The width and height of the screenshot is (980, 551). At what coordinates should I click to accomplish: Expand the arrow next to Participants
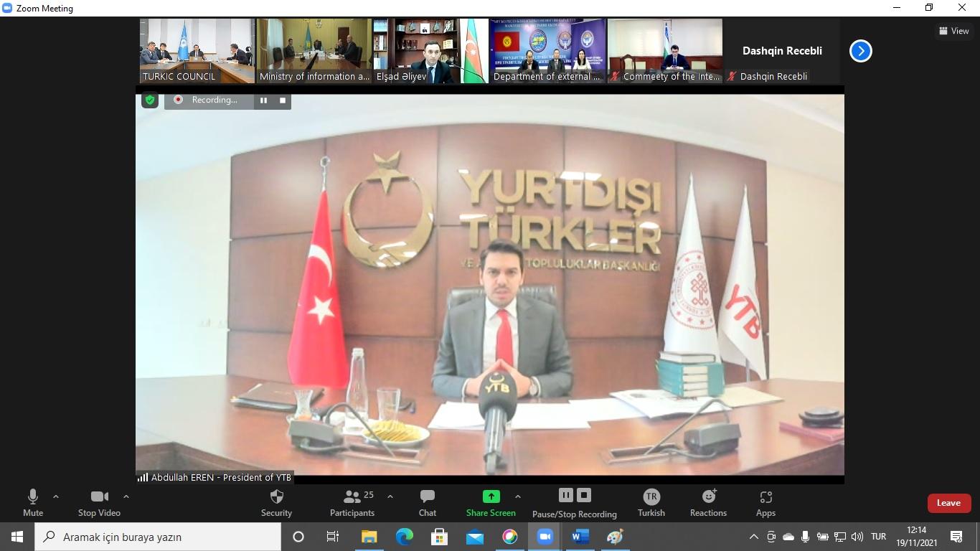[x=390, y=496]
